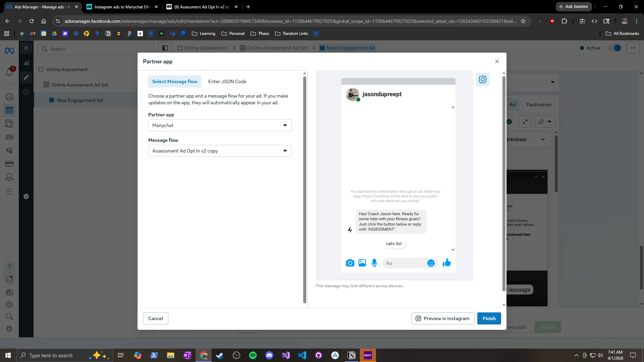Expand the previews chevron
This screenshot has height=362, width=644.
pyautogui.click(x=543, y=139)
